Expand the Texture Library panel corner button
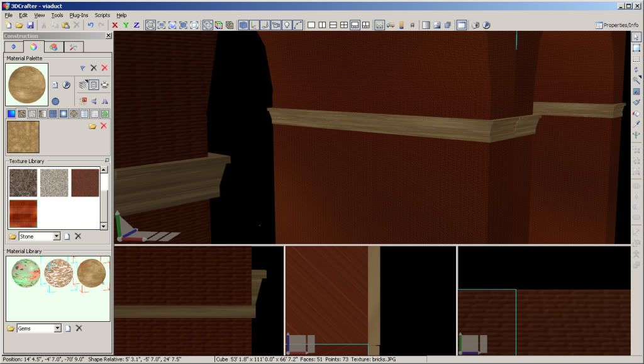This screenshot has width=644, height=364. click(x=107, y=161)
